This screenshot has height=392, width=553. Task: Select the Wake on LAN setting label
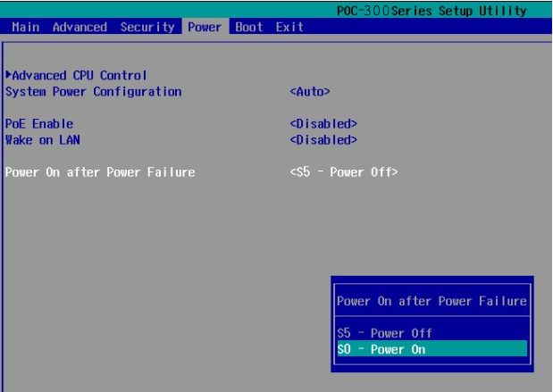click(x=43, y=139)
